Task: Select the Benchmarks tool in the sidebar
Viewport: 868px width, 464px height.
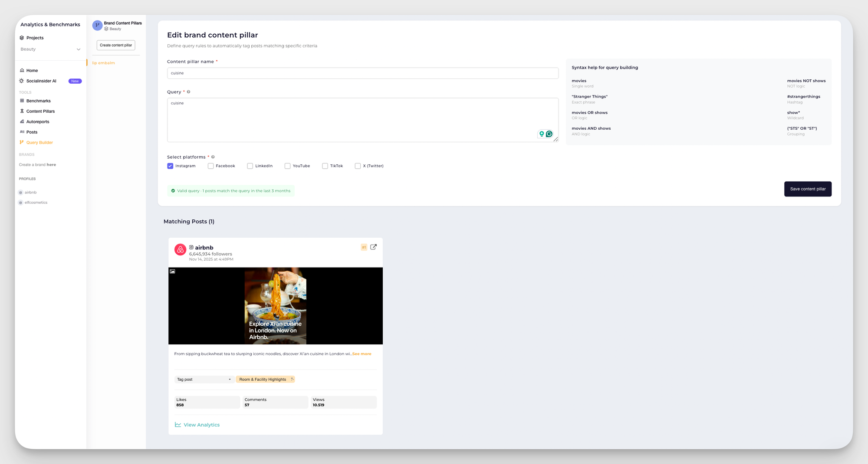Action: [38, 101]
